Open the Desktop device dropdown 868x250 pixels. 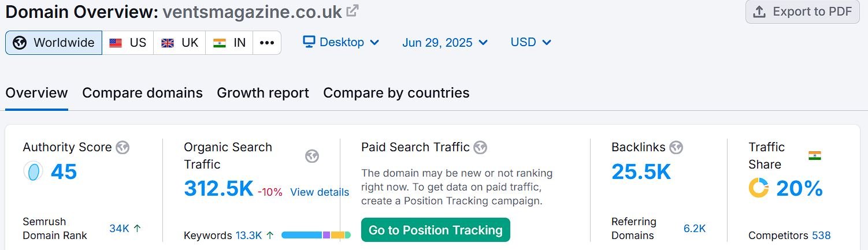click(x=341, y=42)
